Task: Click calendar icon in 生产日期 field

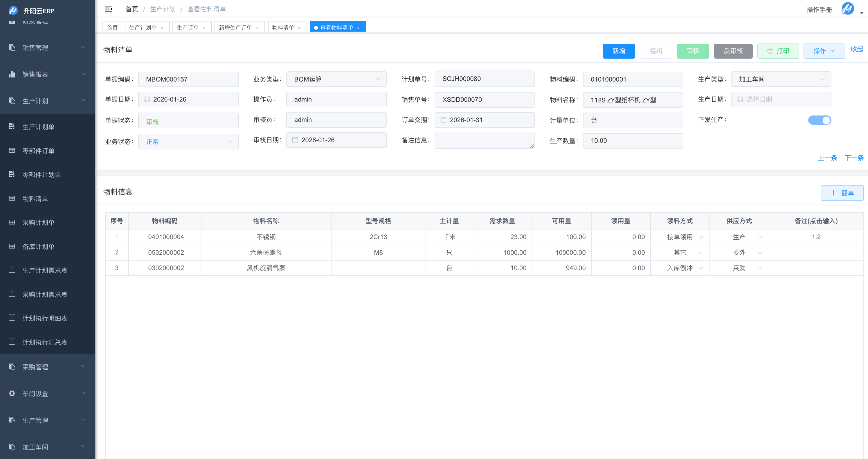Action: tap(740, 99)
